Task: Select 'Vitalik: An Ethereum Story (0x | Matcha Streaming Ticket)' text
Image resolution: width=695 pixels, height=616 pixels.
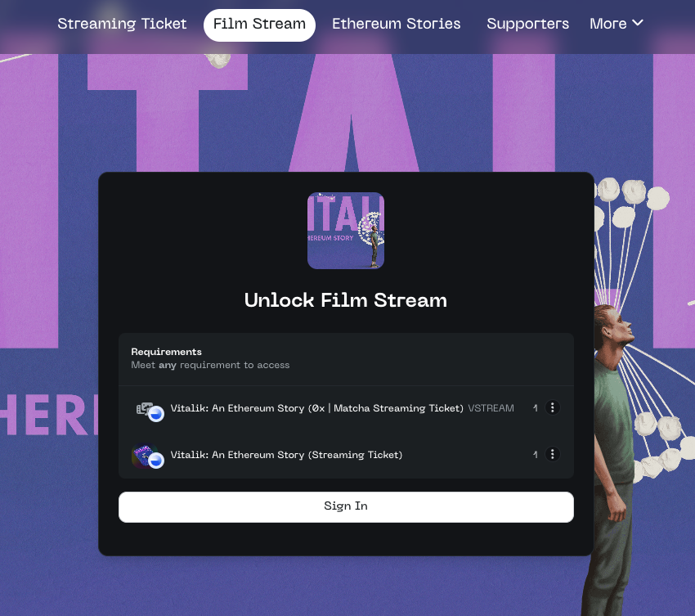Action: [x=316, y=408]
